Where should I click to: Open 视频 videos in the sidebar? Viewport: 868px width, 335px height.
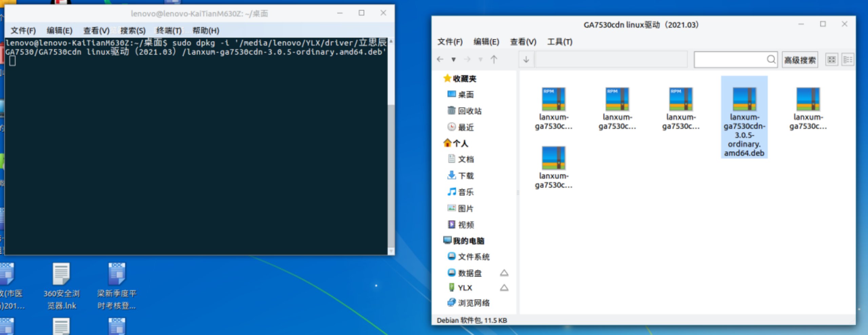click(x=460, y=224)
